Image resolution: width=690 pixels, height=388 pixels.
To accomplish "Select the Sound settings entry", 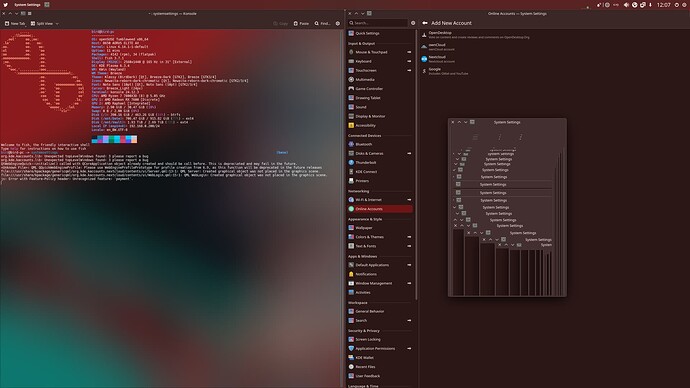I will point(380,107).
